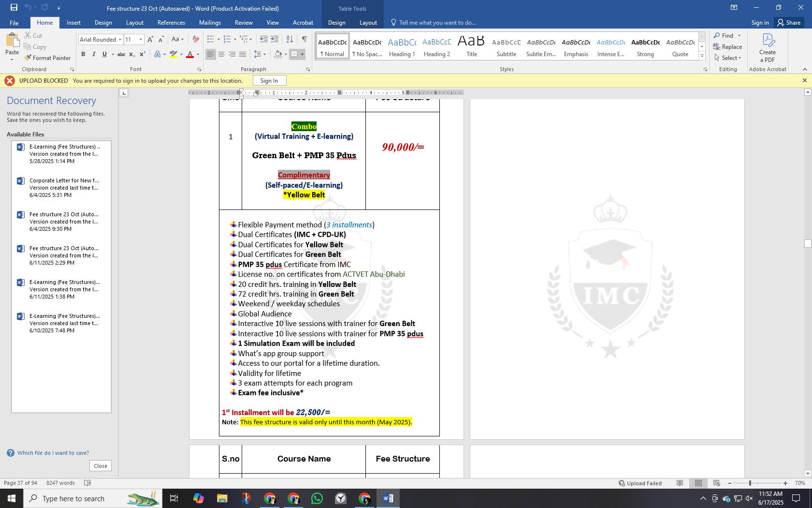This screenshot has height=508, width=812.
Task: Click the Sort A-Z icon
Action: [x=290, y=39]
